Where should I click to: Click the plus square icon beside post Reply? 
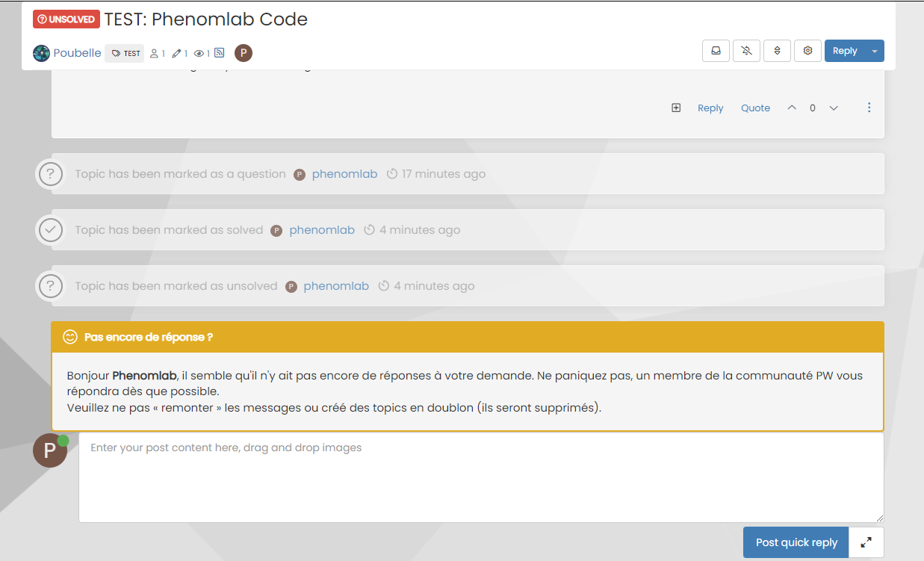pos(676,108)
